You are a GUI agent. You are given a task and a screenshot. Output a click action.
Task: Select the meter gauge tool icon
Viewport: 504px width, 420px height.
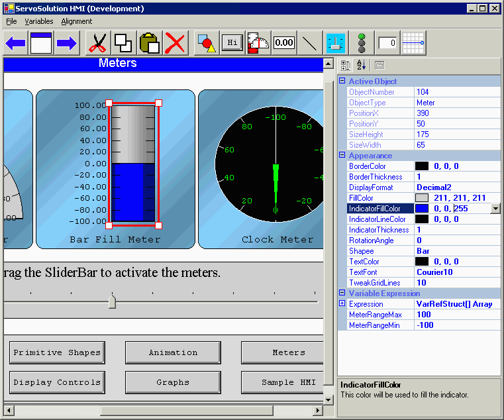pos(258,43)
